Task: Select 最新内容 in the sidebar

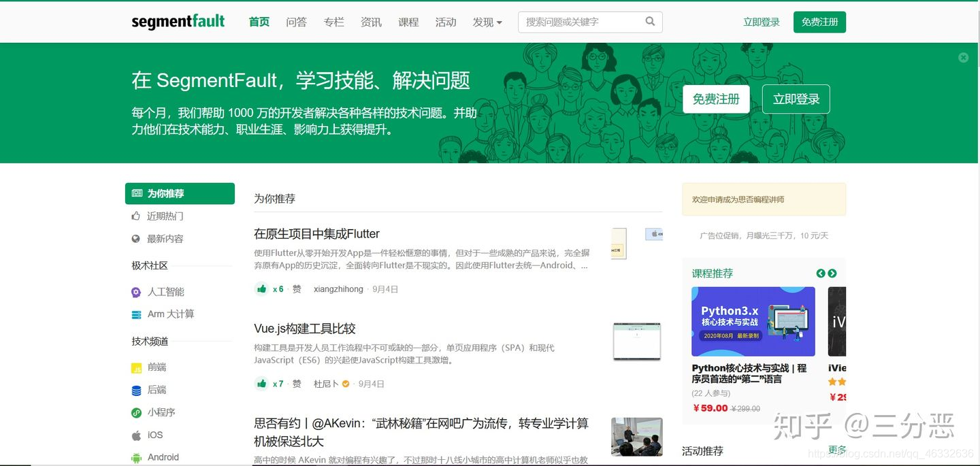Action: pyautogui.click(x=165, y=239)
